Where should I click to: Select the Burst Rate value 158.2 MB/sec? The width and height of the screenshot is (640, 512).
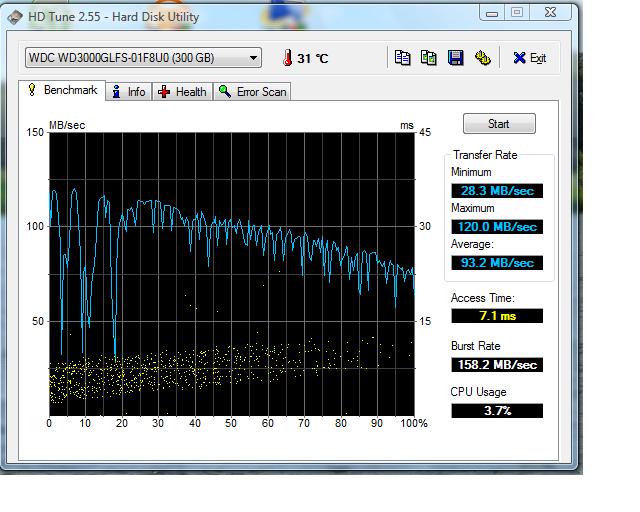tap(497, 364)
